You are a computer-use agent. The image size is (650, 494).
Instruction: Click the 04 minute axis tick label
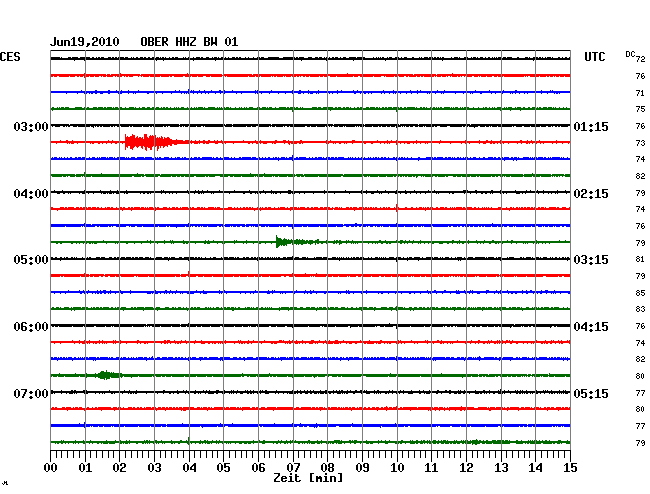[x=189, y=468]
